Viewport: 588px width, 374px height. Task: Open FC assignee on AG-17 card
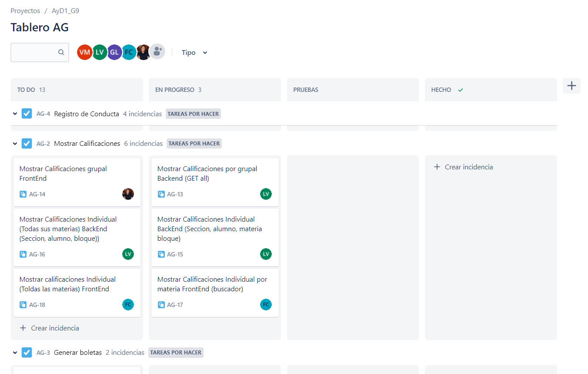click(x=266, y=304)
